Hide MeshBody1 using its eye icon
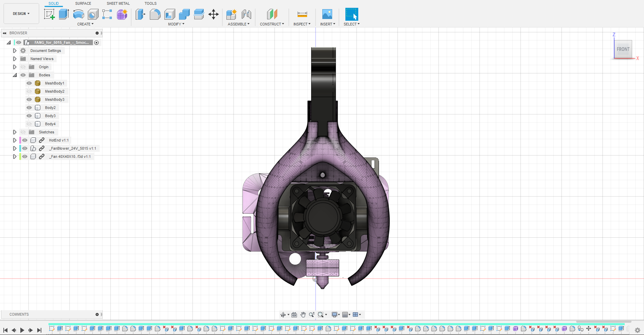Image resolution: width=644 pixels, height=335 pixels. (29, 83)
